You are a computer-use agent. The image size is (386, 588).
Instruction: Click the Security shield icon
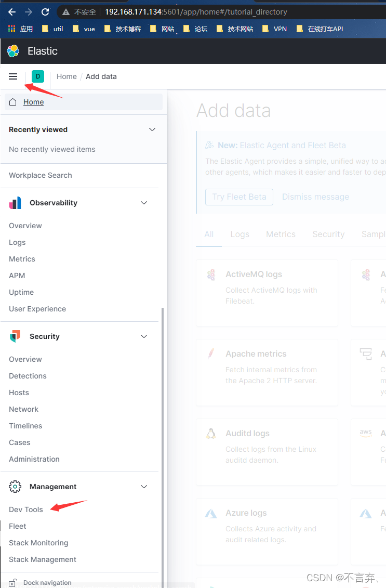tap(15, 336)
